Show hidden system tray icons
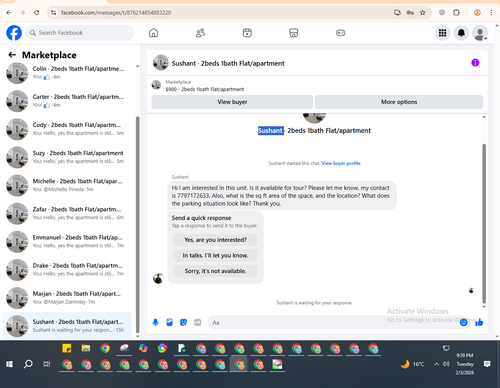500x388 pixels. click(x=436, y=364)
